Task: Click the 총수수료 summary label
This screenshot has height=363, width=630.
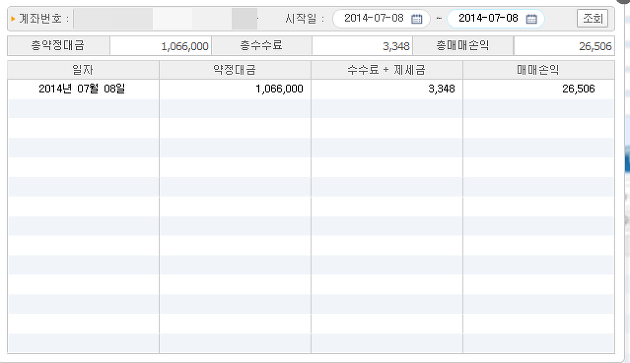Action: click(x=262, y=45)
